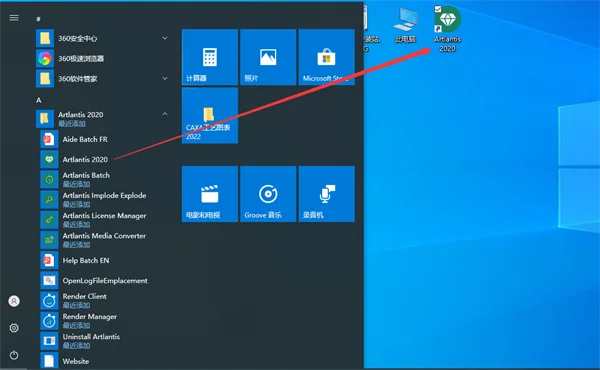The image size is (600, 370).
Task: Open Artlantis License Manager icon
Action: tap(49, 220)
